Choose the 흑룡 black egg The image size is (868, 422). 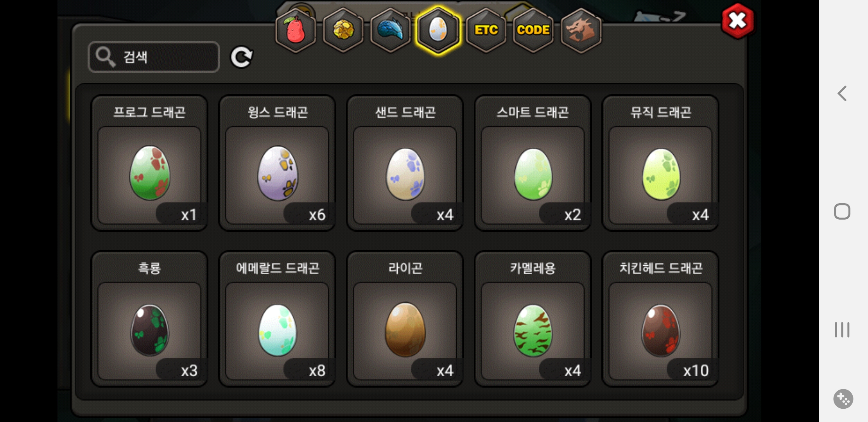click(149, 319)
